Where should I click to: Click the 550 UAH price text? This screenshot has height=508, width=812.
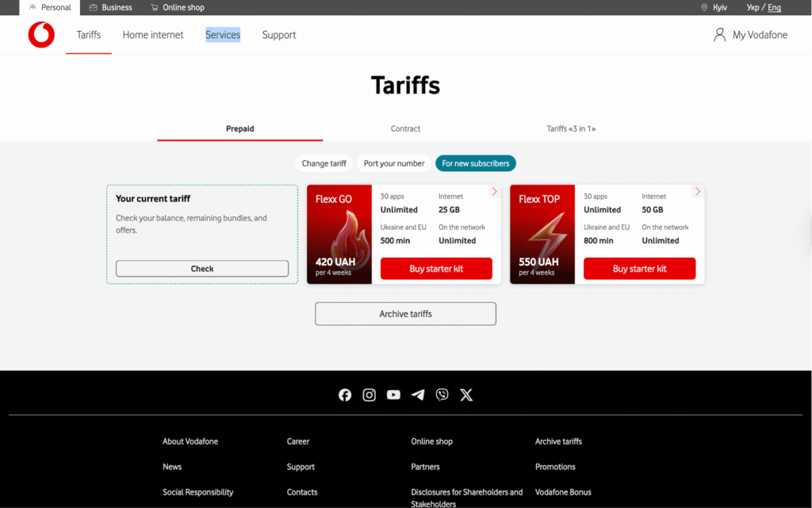click(x=538, y=262)
